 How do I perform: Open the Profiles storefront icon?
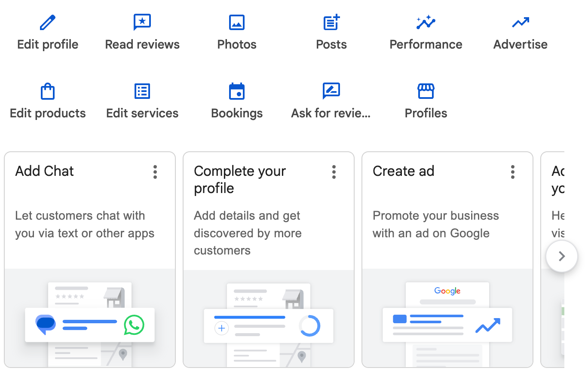(x=426, y=91)
